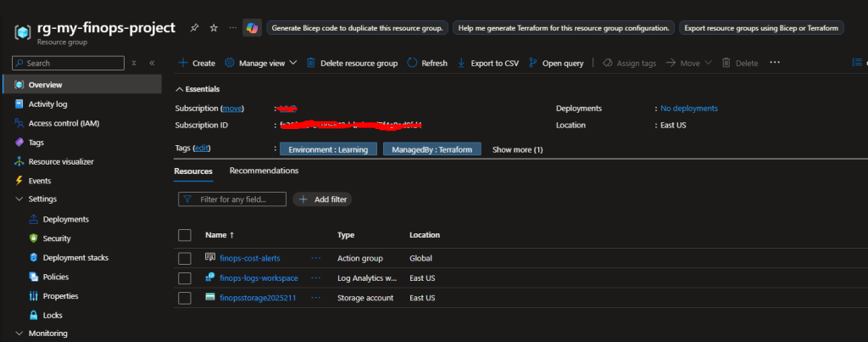Tick the finopsstorage2025211 row checkbox
The height and width of the screenshot is (342, 868).
pos(185,298)
